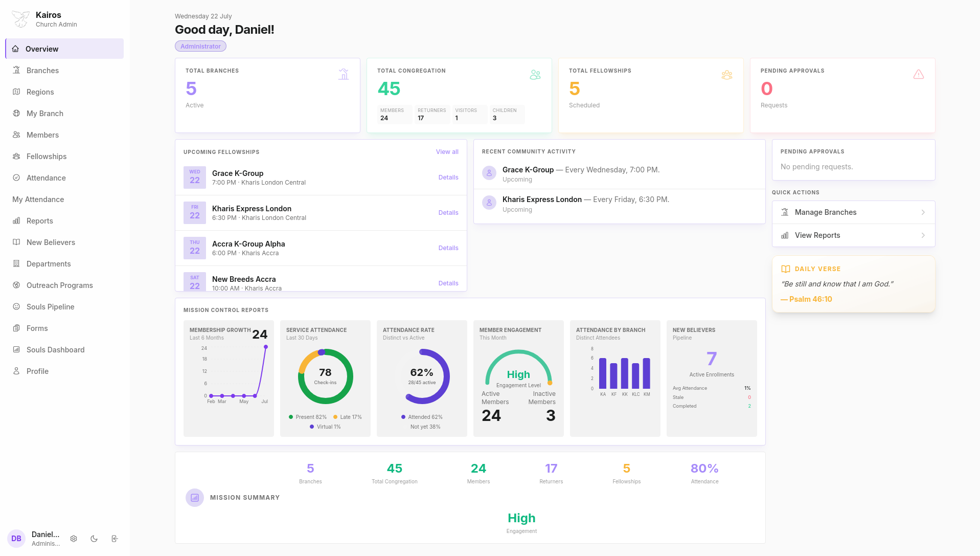This screenshot has height=556, width=980.
Task: Expand Manage Branches chevron arrow
Action: point(923,212)
